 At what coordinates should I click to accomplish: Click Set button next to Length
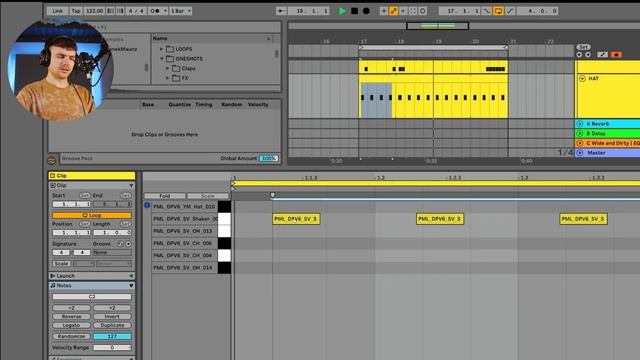pyautogui.click(x=126, y=224)
